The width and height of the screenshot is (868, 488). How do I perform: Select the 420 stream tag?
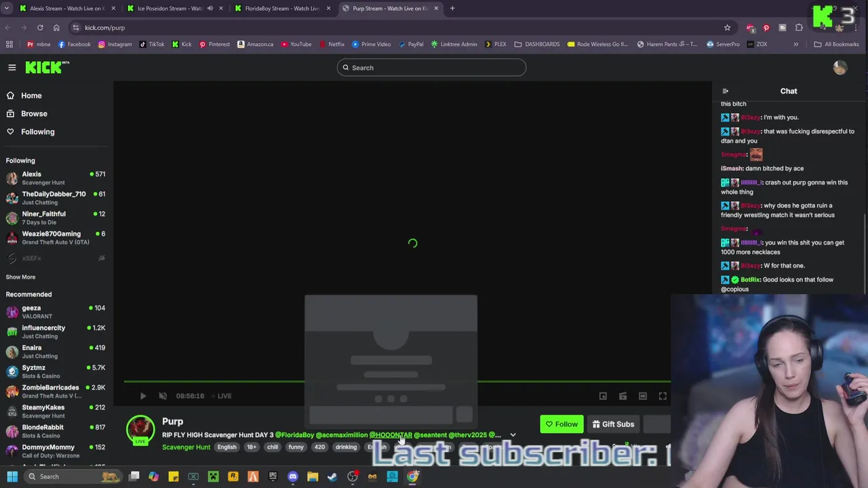tap(319, 447)
